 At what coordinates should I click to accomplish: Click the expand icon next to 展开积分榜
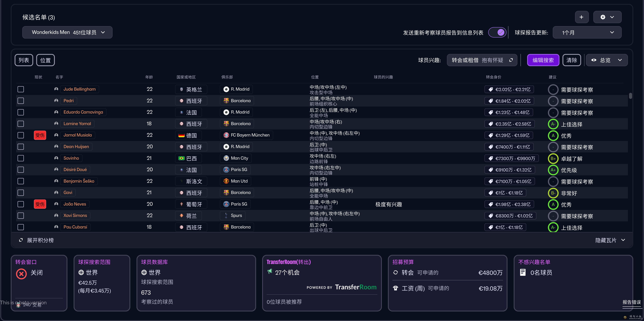click(21, 240)
